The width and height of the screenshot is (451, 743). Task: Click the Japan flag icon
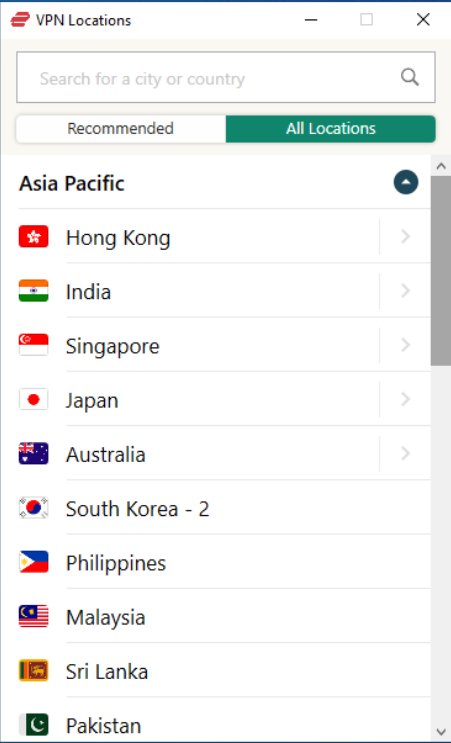click(x=34, y=399)
